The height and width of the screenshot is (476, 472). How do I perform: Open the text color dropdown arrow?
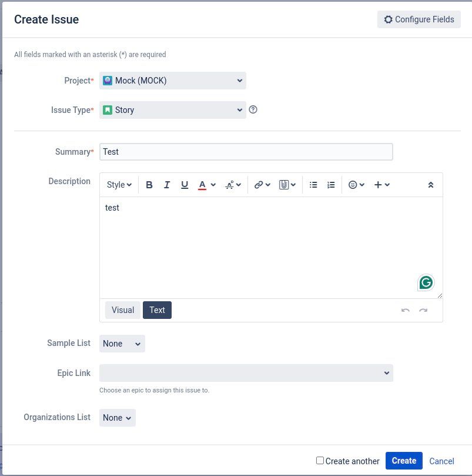click(x=213, y=185)
